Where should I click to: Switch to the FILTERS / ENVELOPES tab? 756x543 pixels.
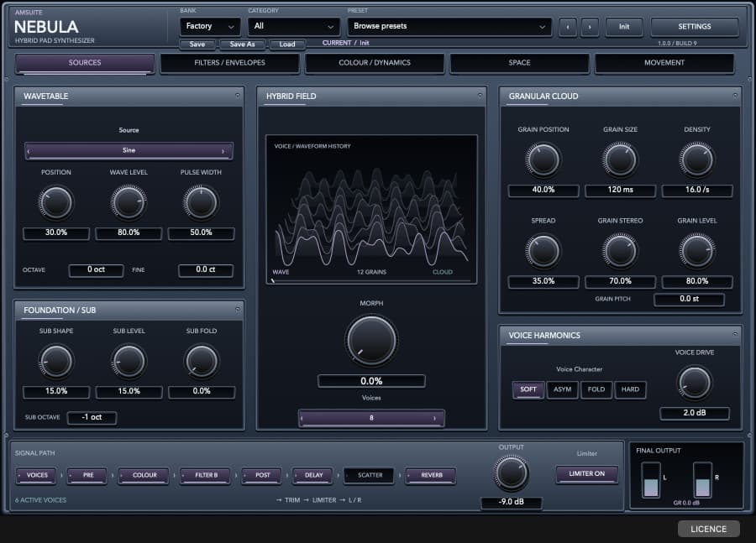tap(229, 63)
